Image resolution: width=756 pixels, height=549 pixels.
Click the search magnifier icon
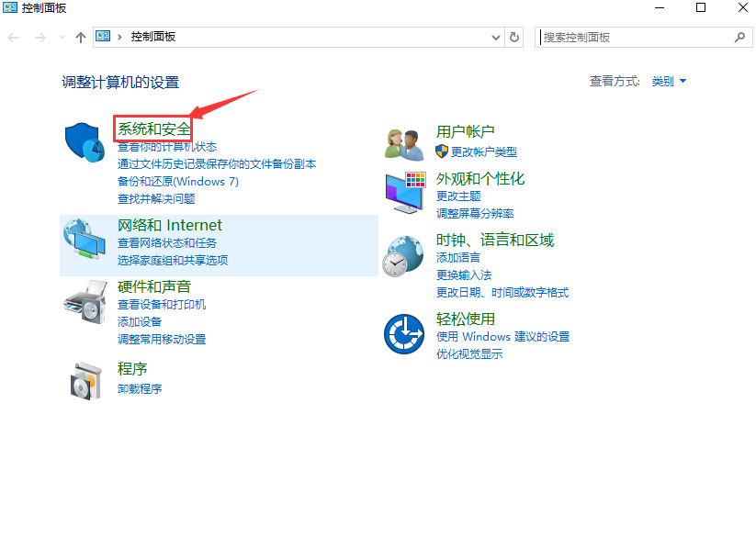pyautogui.click(x=739, y=37)
